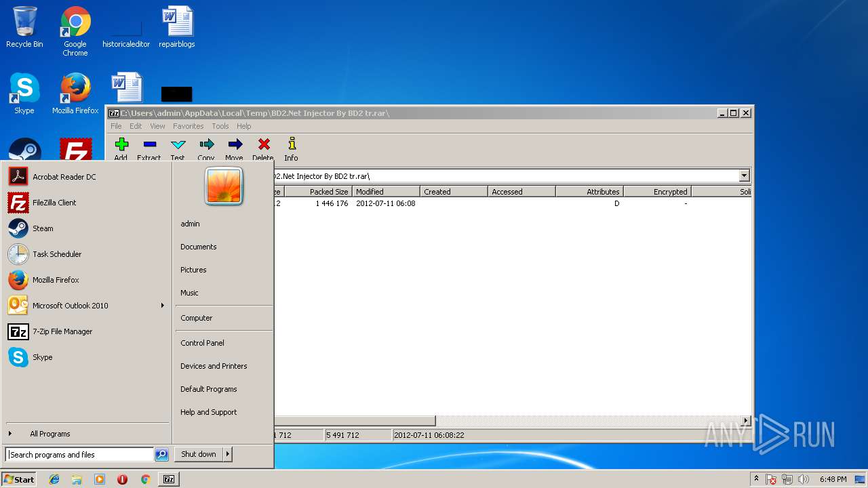This screenshot has height=488, width=868.
Task: Click the Extract toolbar icon
Action: (149, 144)
